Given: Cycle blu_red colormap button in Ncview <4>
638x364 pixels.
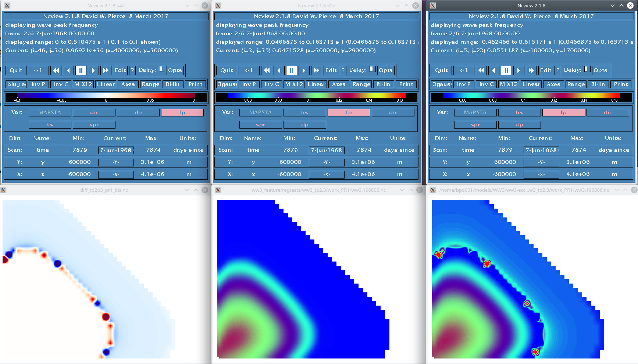Looking at the screenshot, I should point(17,84).
